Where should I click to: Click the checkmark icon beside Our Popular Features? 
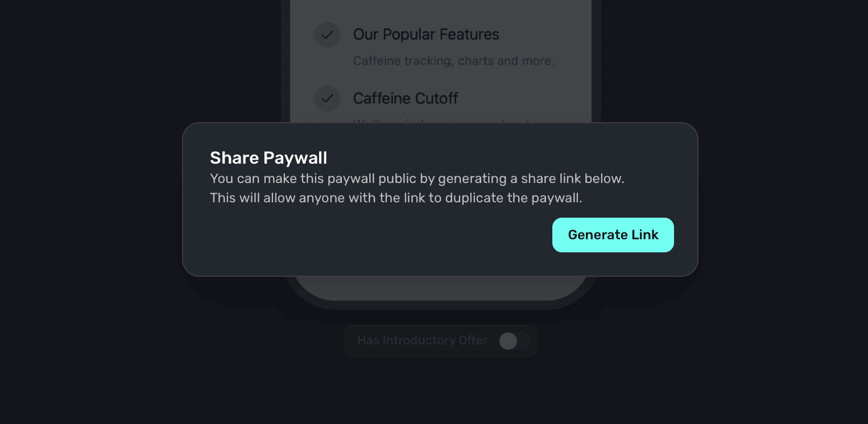[x=327, y=35]
